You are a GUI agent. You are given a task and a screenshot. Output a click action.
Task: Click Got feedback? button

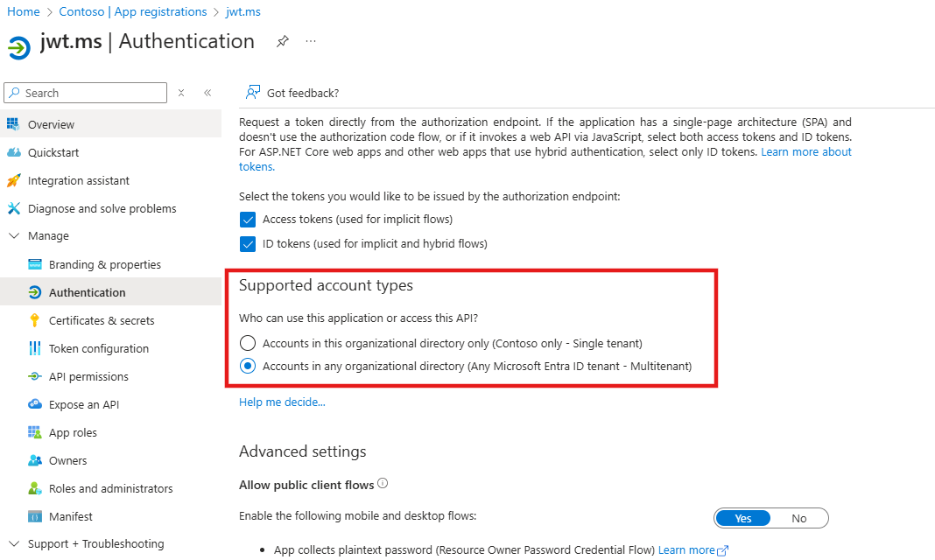click(292, 93)
